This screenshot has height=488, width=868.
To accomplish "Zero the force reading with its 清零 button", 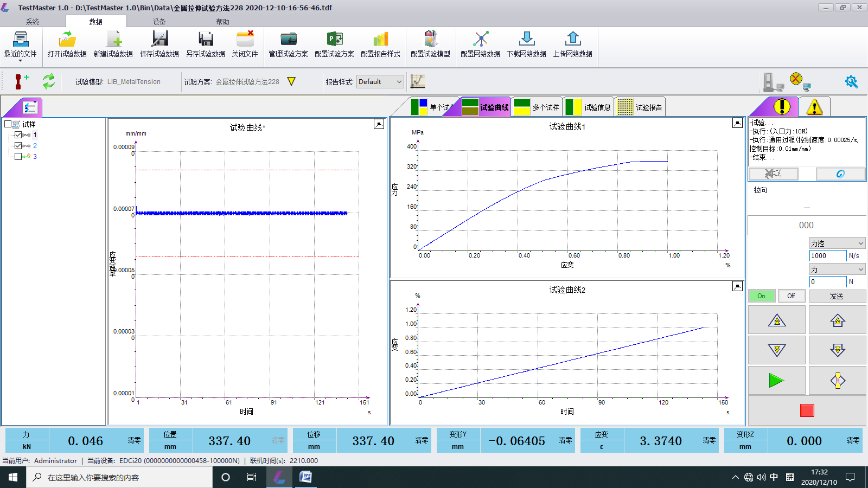I will coord(133,440).
